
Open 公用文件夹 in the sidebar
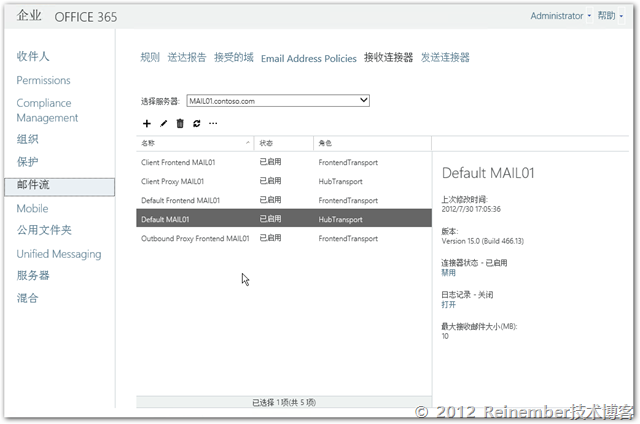point(44,230)
